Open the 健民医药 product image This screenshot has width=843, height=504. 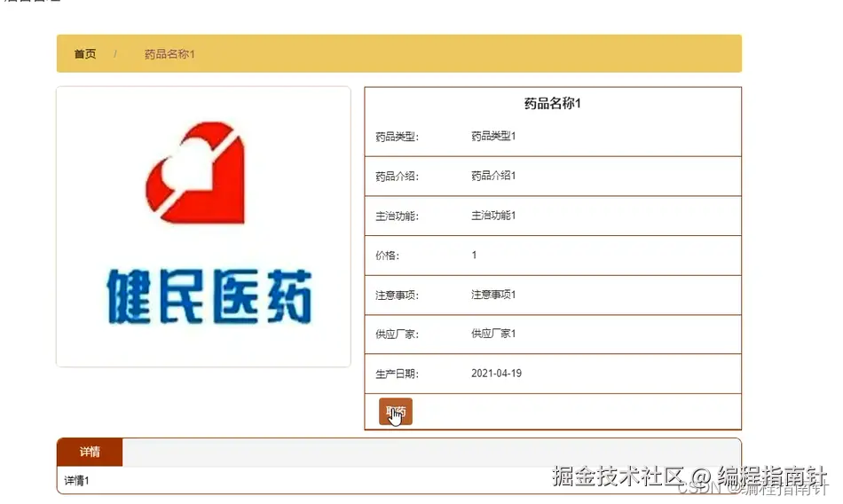coord(204,226)
